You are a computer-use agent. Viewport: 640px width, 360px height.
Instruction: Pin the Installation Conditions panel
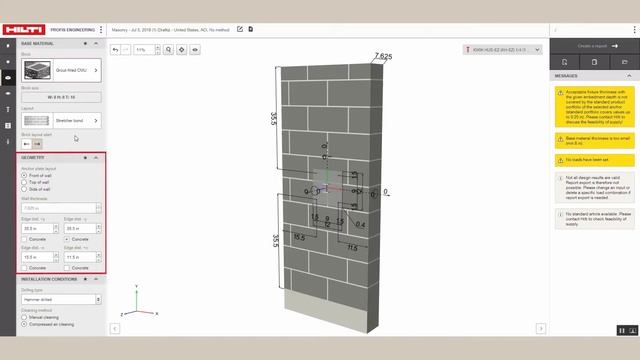coord(85,279)
